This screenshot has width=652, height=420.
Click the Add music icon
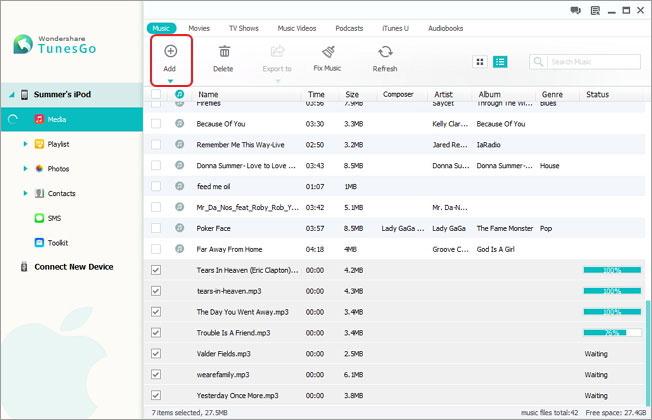tap(170, 51)
